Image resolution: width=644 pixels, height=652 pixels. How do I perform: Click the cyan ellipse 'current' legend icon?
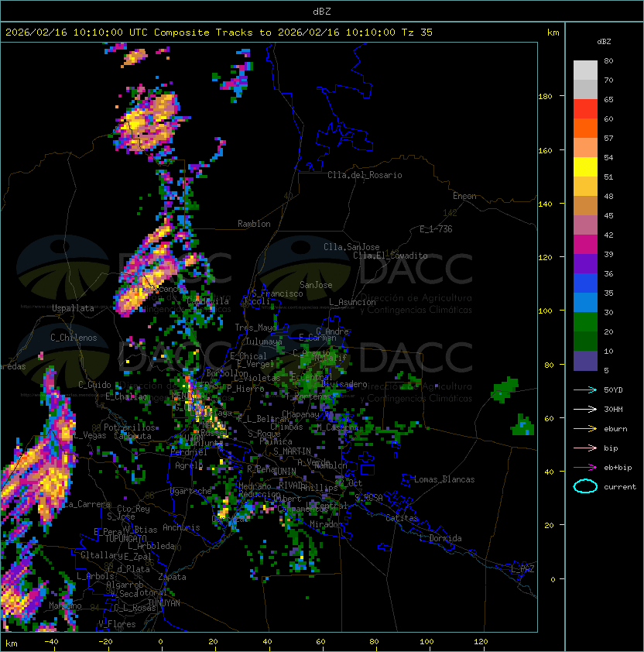coord(585,486)
